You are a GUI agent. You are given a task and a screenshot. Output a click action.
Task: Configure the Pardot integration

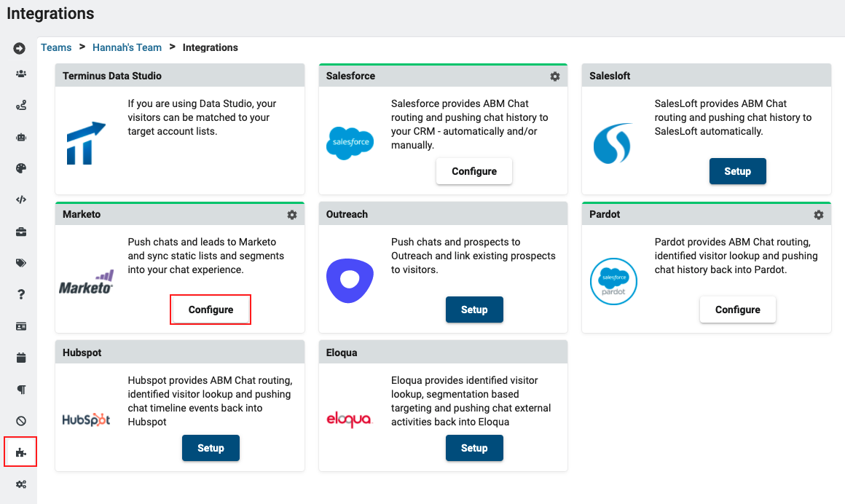point(737,310)
